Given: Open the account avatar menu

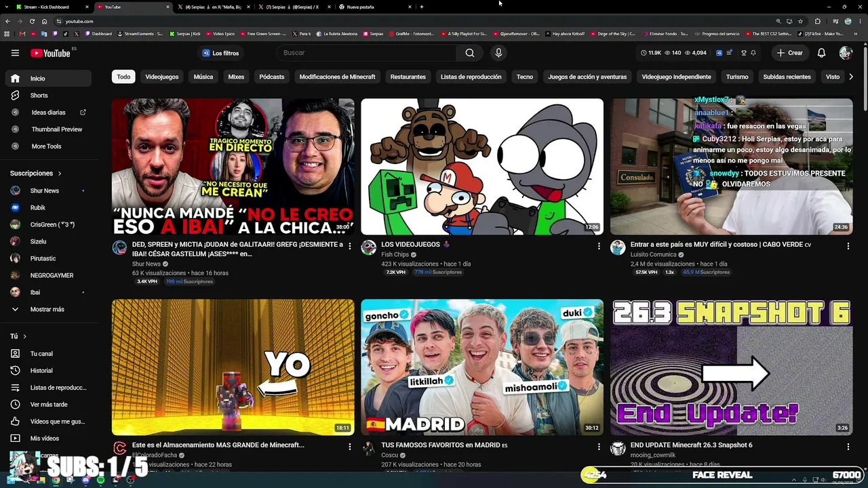Looking at the screenshot, I should (x=845, y=53).
